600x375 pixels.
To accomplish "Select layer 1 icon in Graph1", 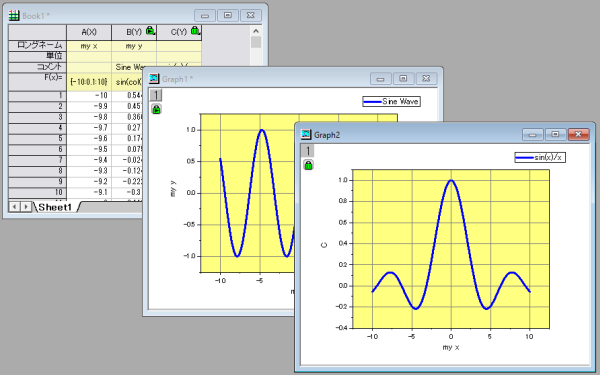I will [x=156, y=95].
